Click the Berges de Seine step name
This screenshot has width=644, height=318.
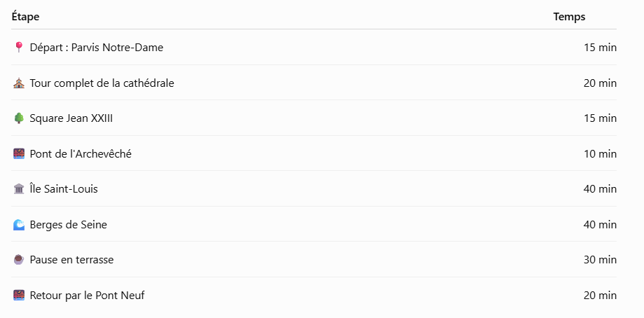pyautogui.click(x=68, y=225)
